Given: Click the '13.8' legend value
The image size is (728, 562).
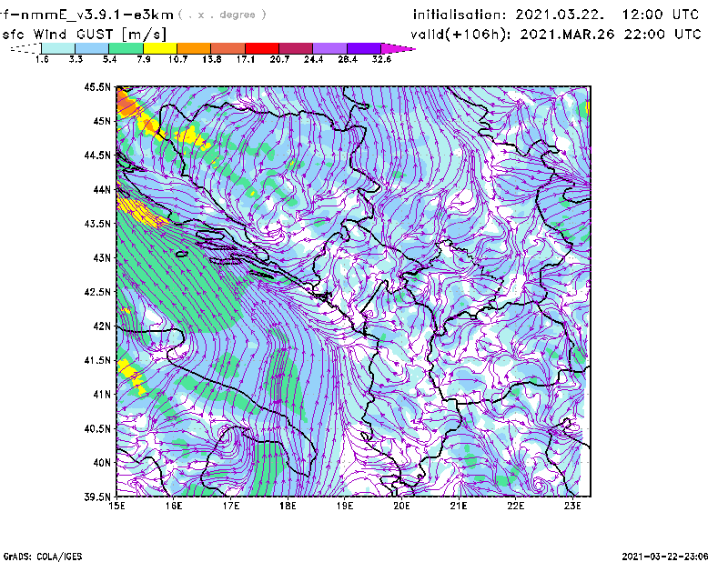Looking at the screenshot, I should click(x=212, y=59).
